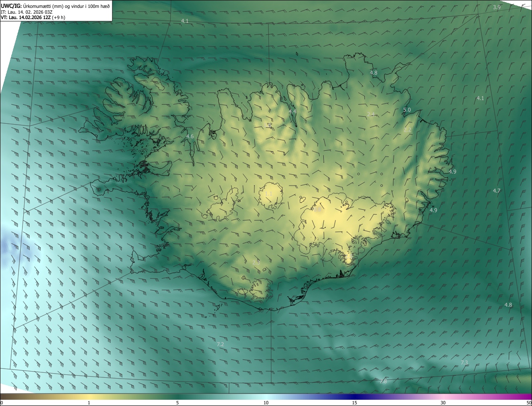Screen dimensions: 532x406
Task: Click the 4.7 value label
Action: pyautogui.click(x=497, y=191)
